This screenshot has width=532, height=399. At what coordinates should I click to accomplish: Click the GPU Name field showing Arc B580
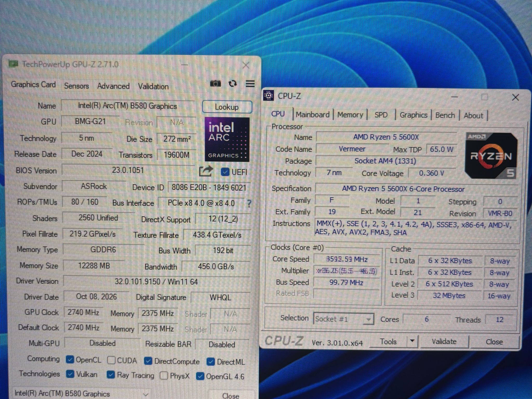(128, 106)
